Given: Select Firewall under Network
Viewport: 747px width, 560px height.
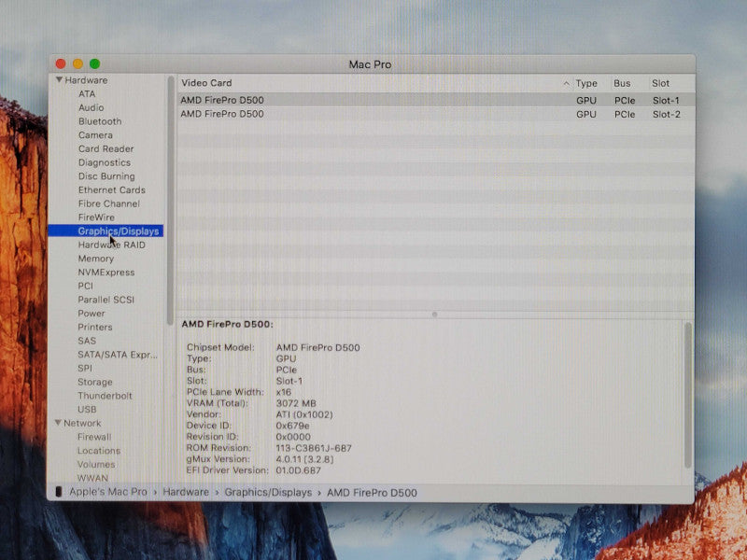Looking at the screenshot, I should [x=94, y=437].
